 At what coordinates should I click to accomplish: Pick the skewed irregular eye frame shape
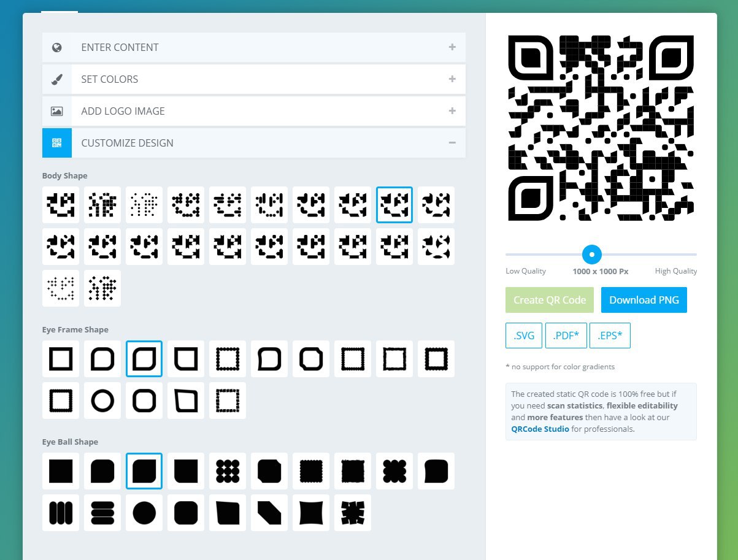pyautogui.click(x=186, y=401)
